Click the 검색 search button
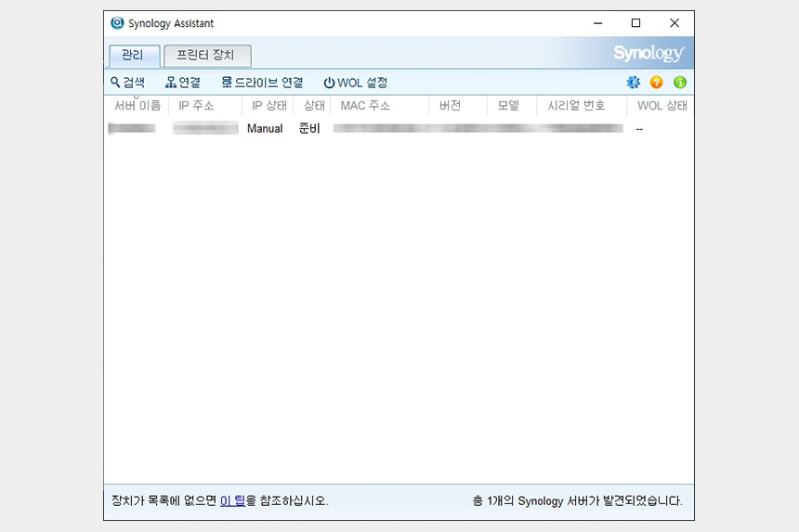Screen dimensions: 799x532 point(128,83)
